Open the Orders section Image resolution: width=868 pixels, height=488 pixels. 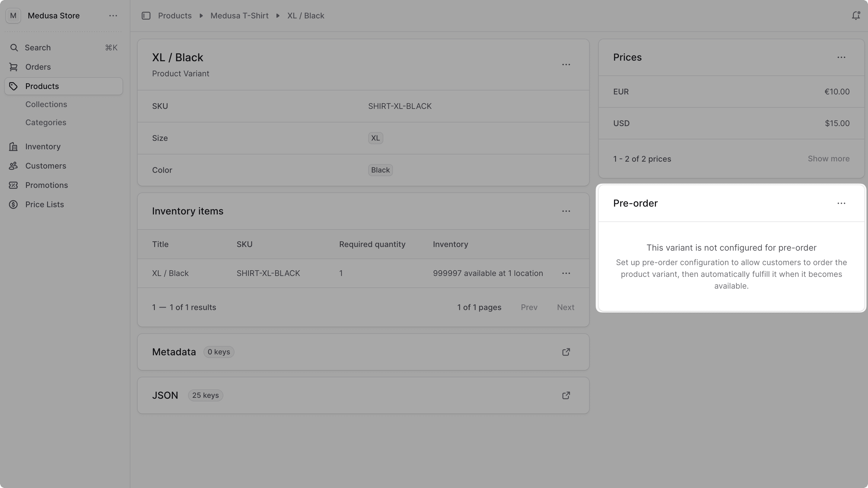38,67
